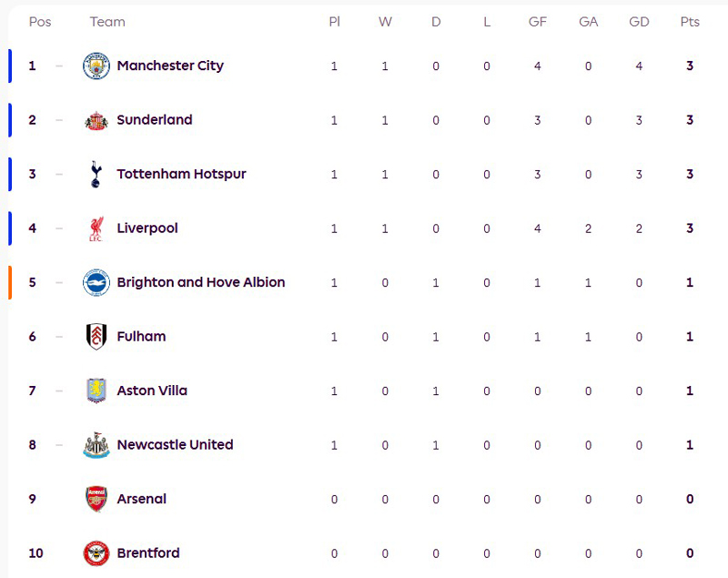Click the Newcastle United crest
The image size is (728, 578).
[x=96, y=445]
